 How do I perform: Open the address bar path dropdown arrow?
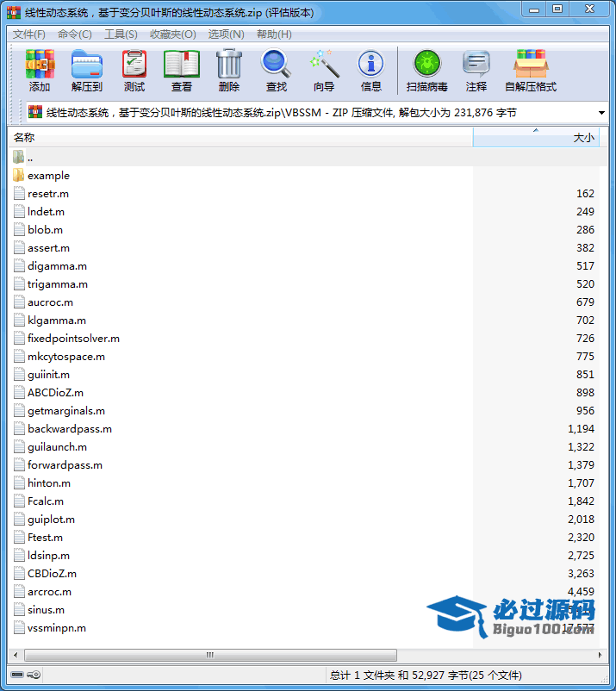pos(601,113)
